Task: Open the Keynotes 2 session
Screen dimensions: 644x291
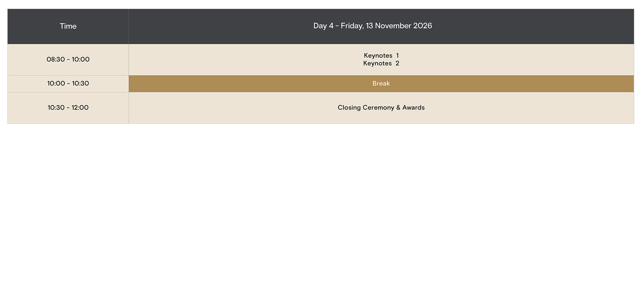Action: click(x=381, y=63)
